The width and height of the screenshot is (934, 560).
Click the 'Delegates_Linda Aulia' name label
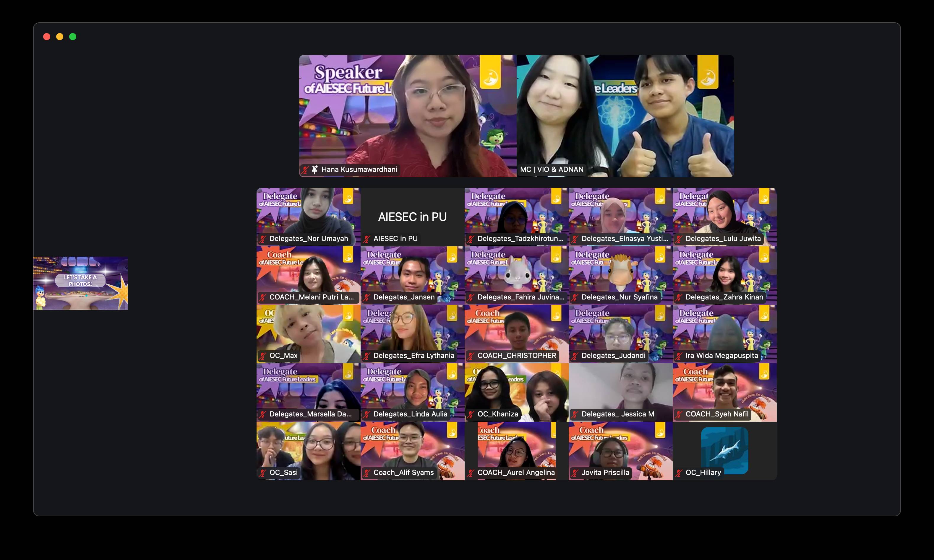(x=410, y=414)
